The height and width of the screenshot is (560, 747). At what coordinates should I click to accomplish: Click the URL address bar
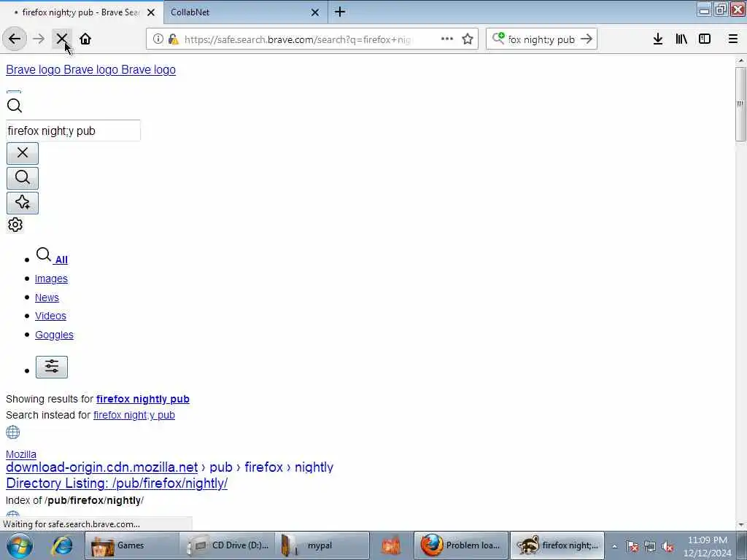[x=298, y=39]
